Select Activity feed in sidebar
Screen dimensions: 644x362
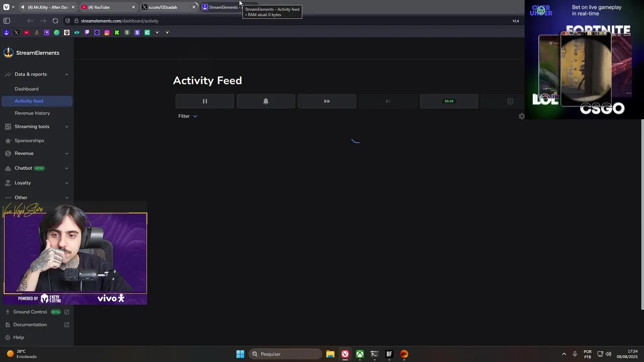point(37,101)
